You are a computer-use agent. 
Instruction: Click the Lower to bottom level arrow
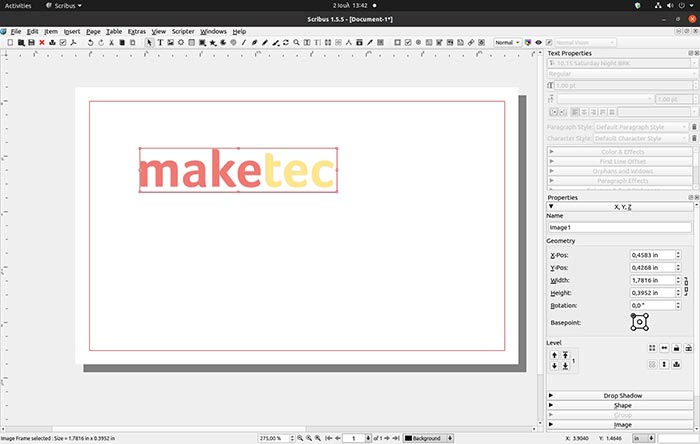565,365
